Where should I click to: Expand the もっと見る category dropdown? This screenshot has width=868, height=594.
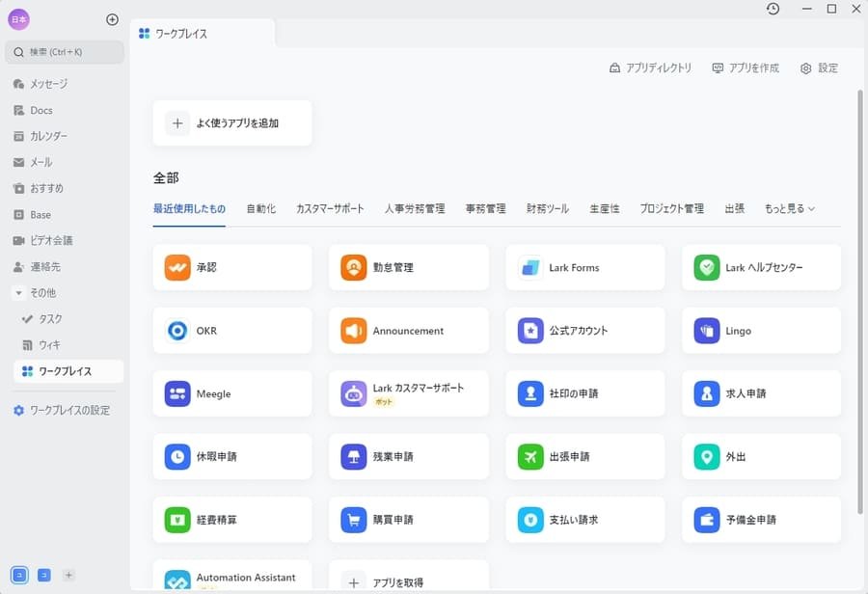pyautogui.click(x=789, y=207)
